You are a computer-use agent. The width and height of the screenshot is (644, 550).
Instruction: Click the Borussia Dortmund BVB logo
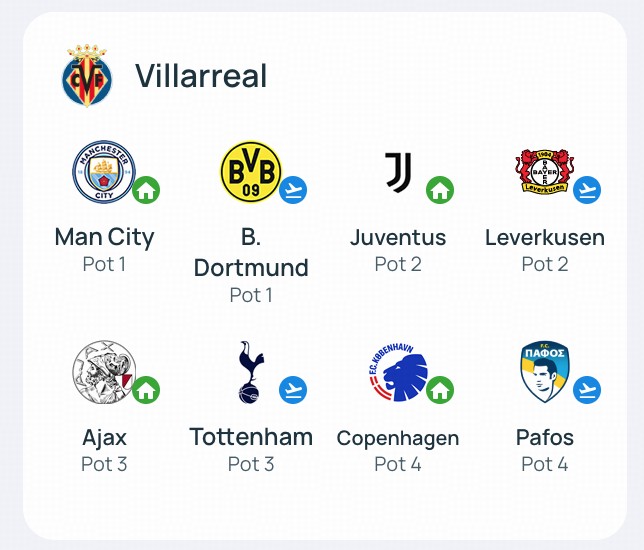[251, 172]
